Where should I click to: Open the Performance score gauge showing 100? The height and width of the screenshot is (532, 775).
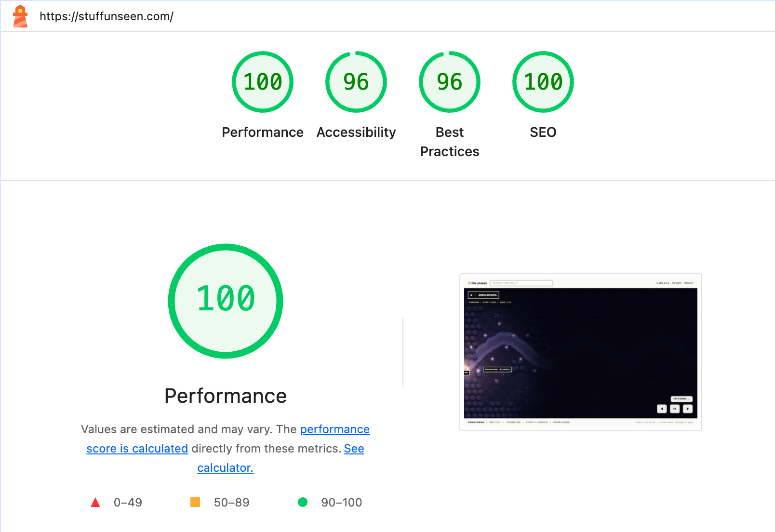point(263,82)
